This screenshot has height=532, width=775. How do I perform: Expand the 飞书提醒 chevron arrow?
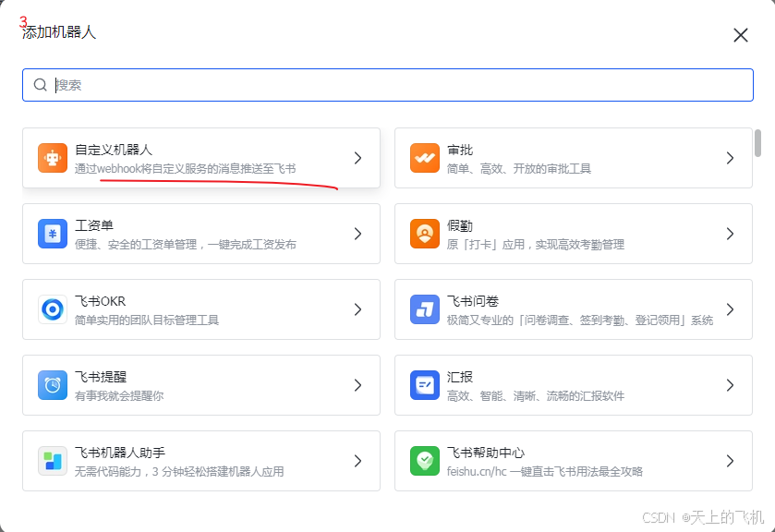coord(357,385)
